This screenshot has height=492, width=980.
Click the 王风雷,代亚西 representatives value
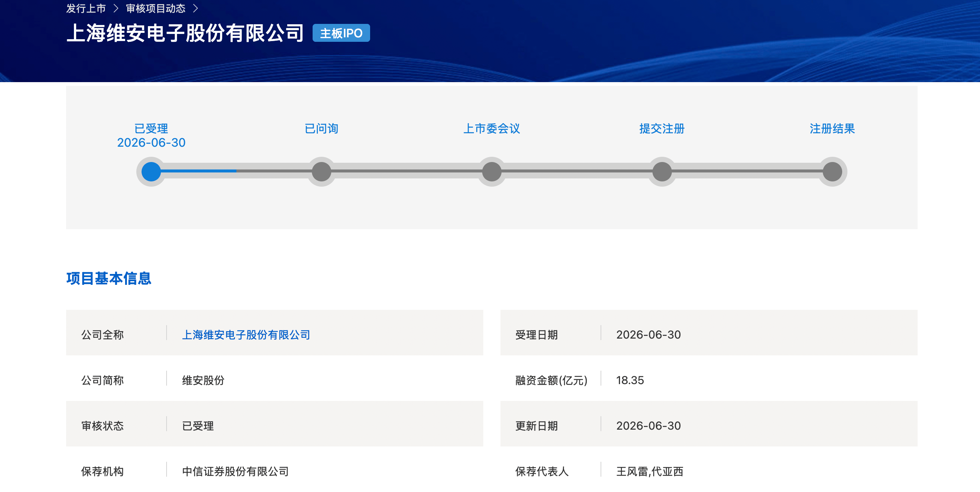[650, 471]
